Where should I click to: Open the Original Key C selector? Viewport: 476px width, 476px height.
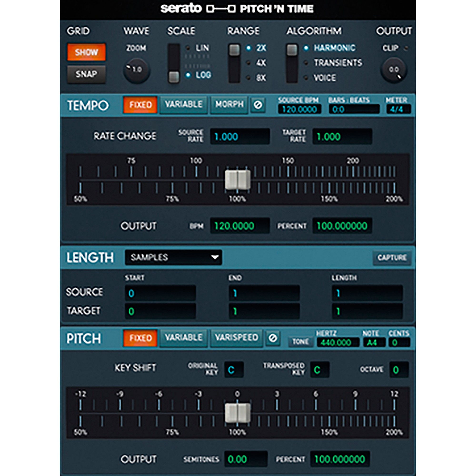234,370
